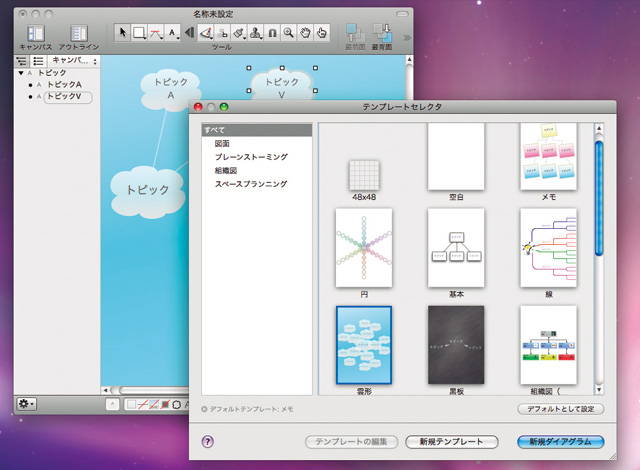Click template list scroll down arrow
This screenshot has width=640, height=470.
tap(599, 390)
